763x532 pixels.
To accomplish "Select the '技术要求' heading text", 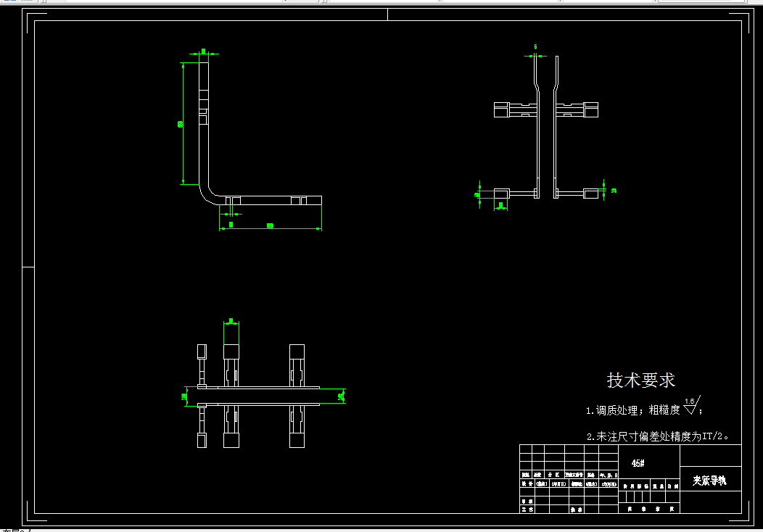I will tap(641, 381).
